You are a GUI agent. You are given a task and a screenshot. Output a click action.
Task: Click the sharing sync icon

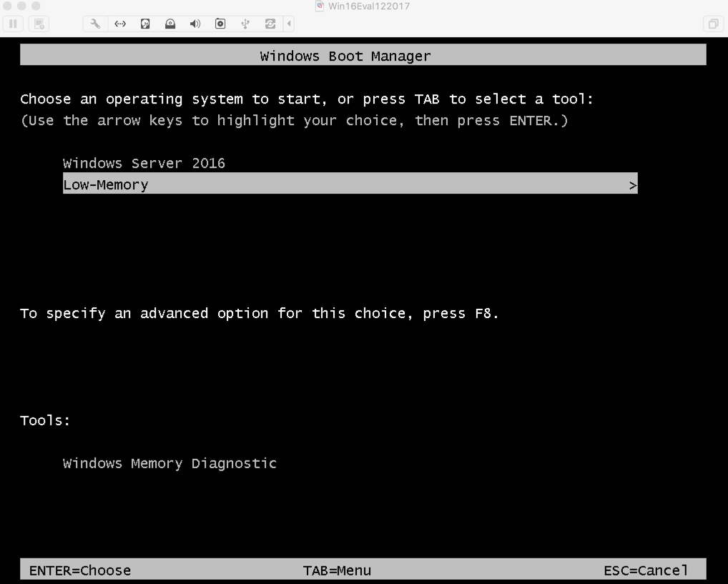270,24
